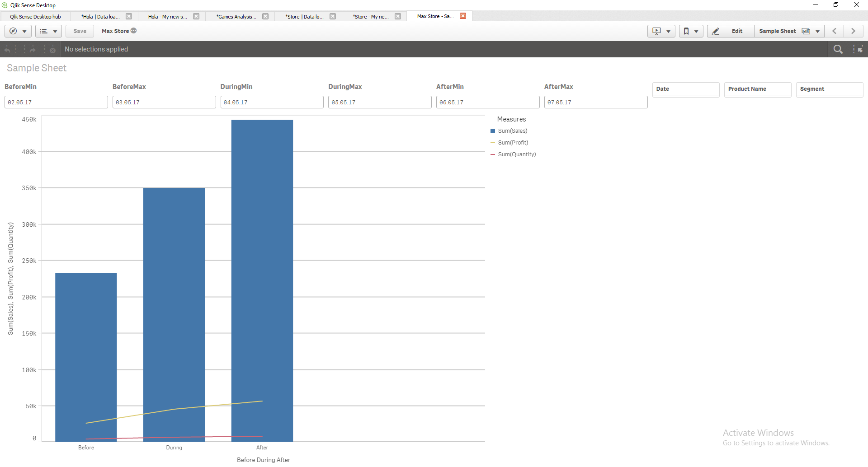Switch to the *Hola | Data loa... tab
Viewport: 868px width, 467px height.
[x=100, y=17]
